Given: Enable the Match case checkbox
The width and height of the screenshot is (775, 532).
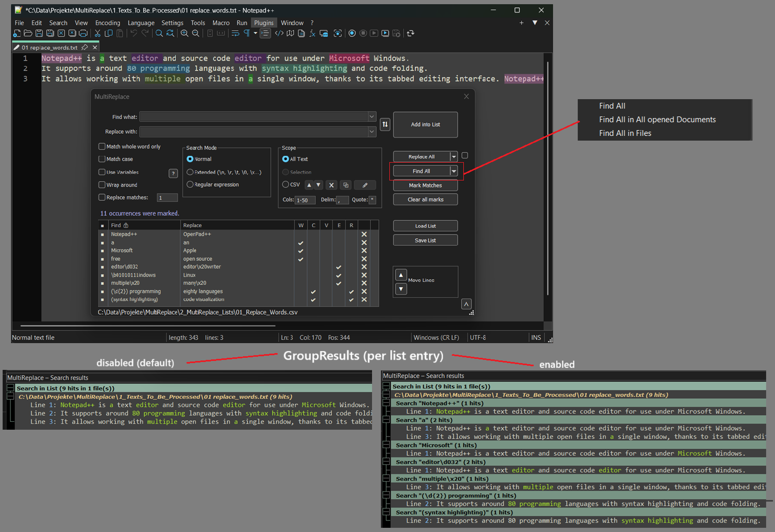Looking at the screenshot, I should point(102,159).
